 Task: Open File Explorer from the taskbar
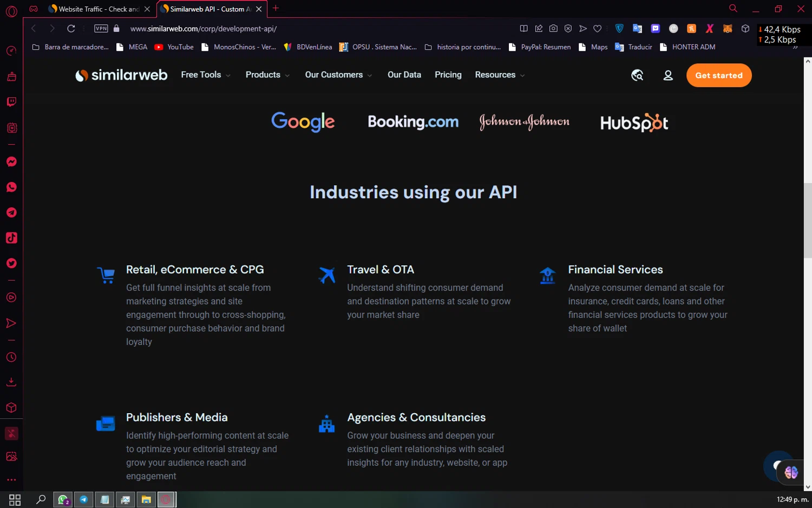pos(146,499)
